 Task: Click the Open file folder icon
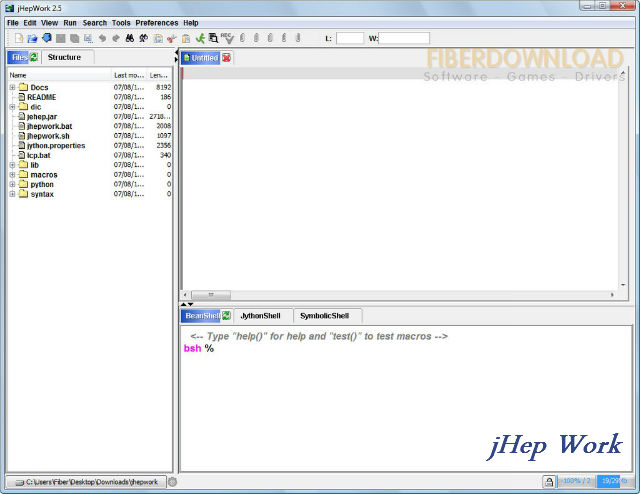[32, 38]
